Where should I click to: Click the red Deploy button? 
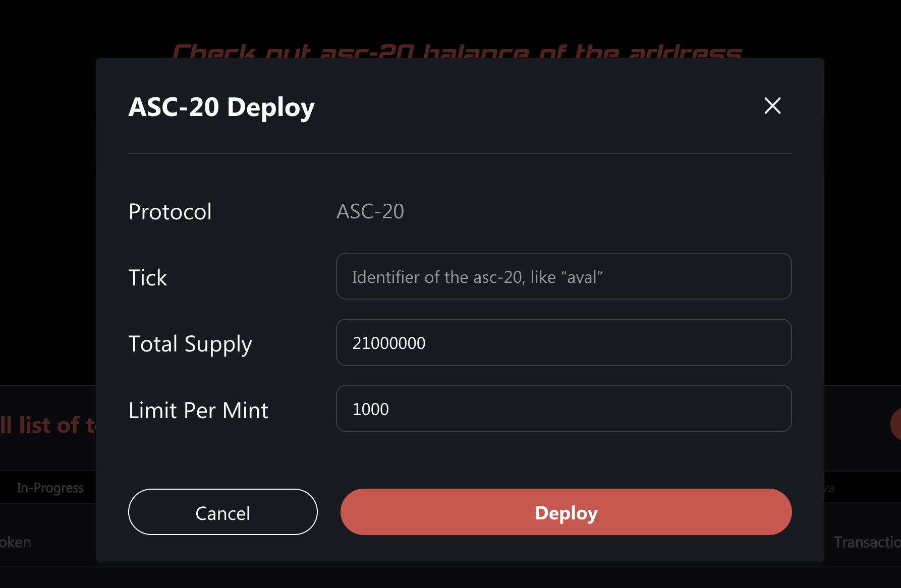(x=566, y=512)
